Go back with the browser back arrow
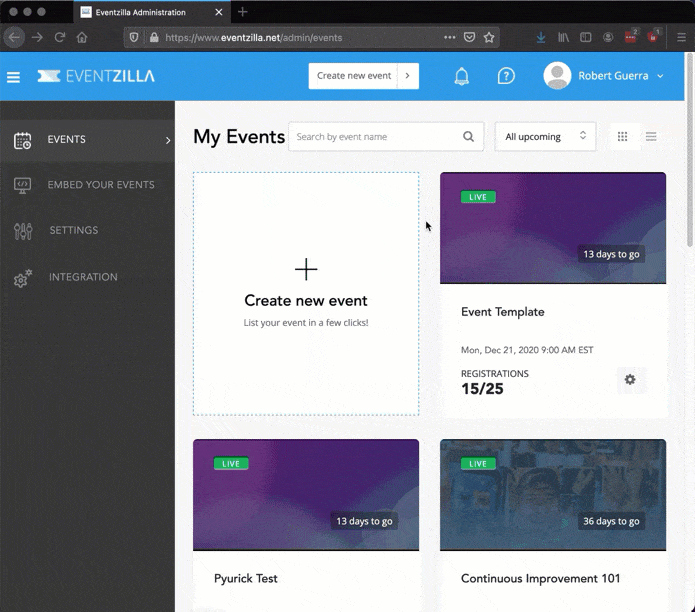The image size is (695, 612). (14, 38)
